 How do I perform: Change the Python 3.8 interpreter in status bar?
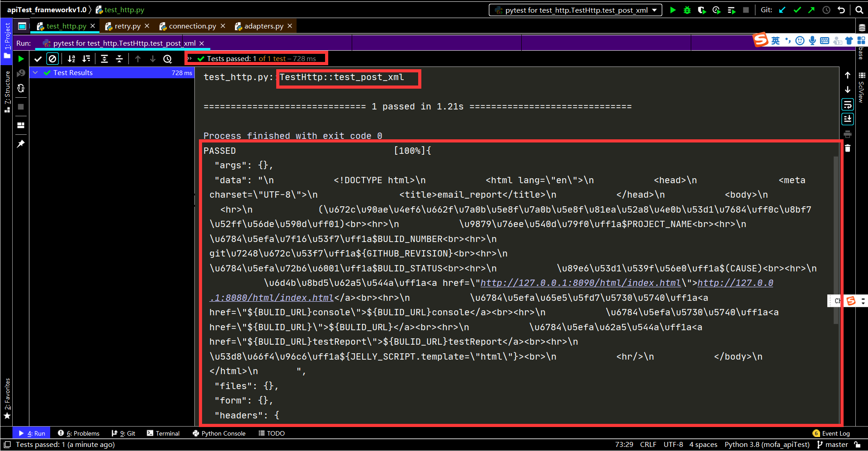[767, 445]
